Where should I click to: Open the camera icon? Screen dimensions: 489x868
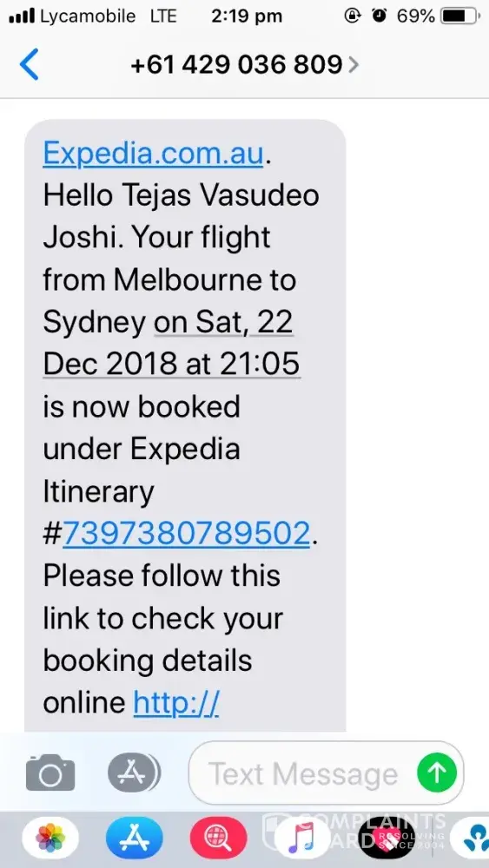[x=50, y=773]
